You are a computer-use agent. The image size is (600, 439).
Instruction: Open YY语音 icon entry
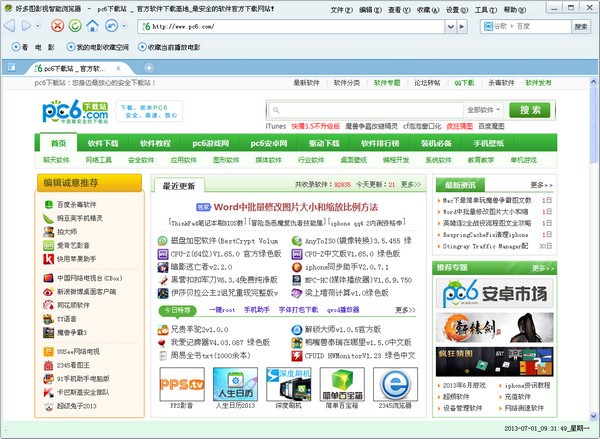click(x=49, y=319)
